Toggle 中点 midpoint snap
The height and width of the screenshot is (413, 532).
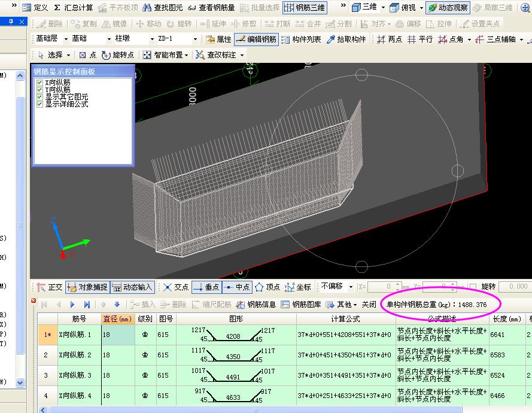click(x=237, y=287)
